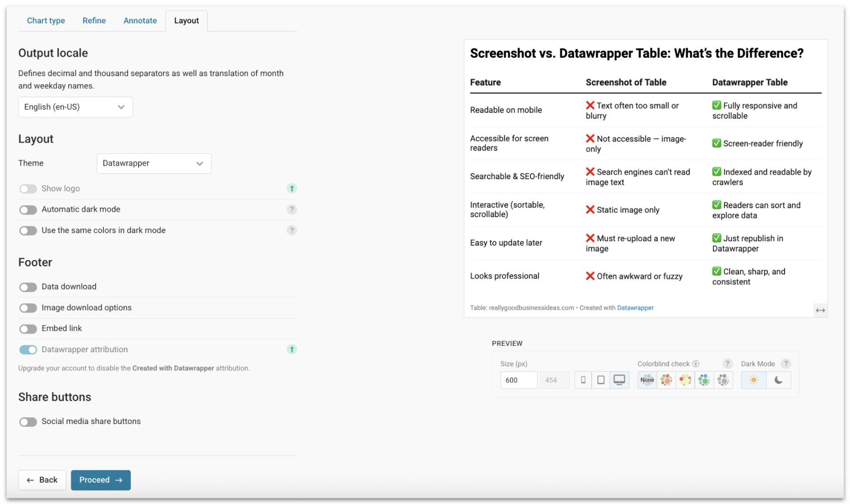Open the Datawrapper link in the table footer

coord(635,308)
